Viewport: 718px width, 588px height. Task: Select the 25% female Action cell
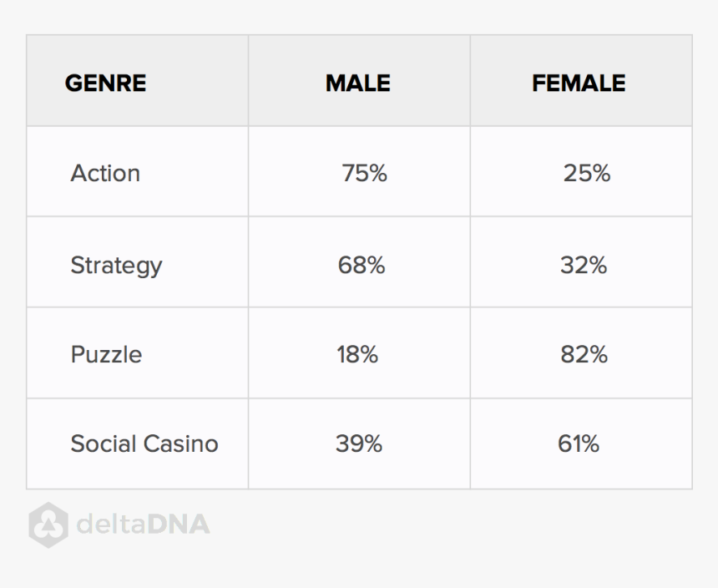click(586, 173)
